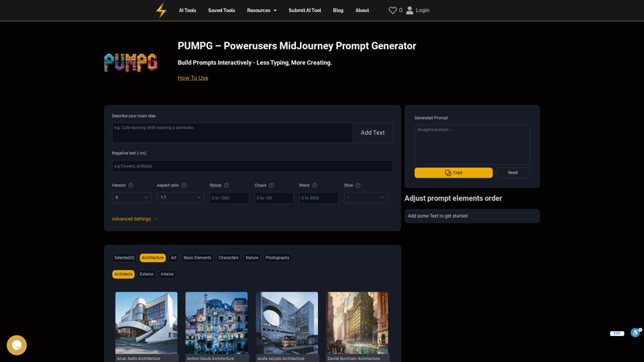Open the Version dropdown
The height and width of the screenshot is (362, 644).
point(131,197)
